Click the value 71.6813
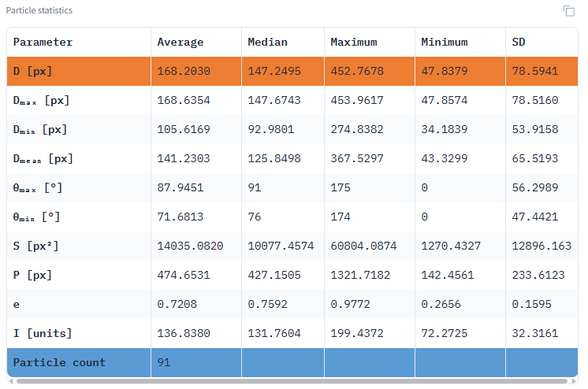 pos(180,217)
